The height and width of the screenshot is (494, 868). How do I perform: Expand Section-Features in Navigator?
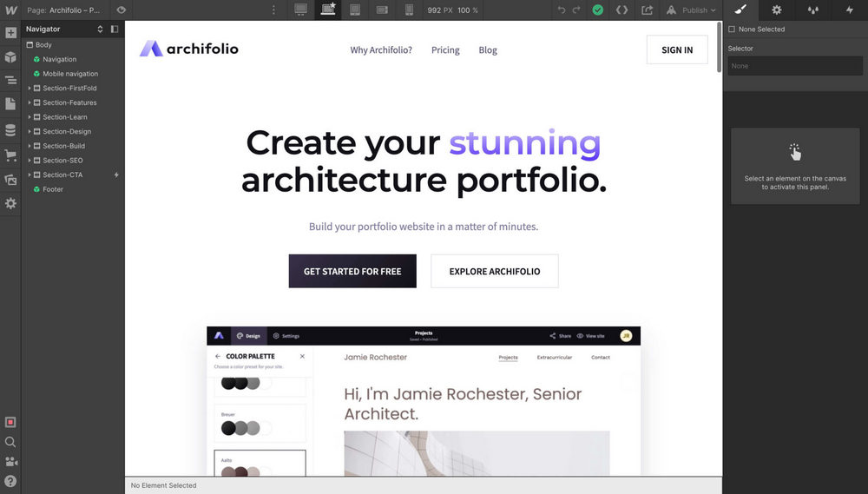click(x=30, y=102)
